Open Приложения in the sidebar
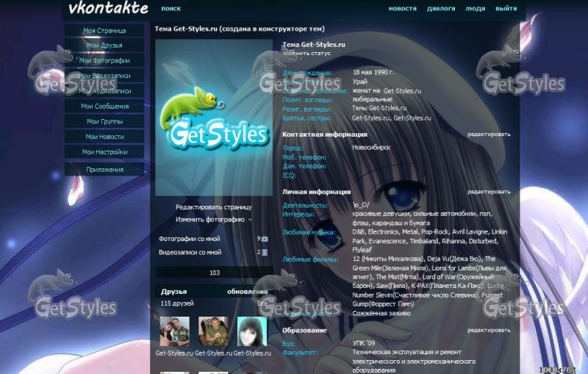The image size is (588, 374). pyautogui.click(x=104, y=170)
